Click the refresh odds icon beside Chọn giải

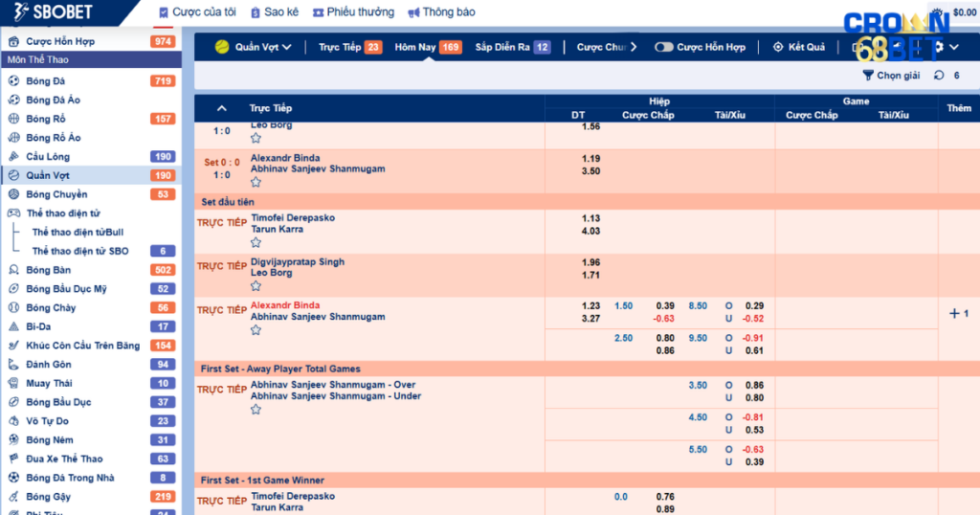(x=938, y=76)
